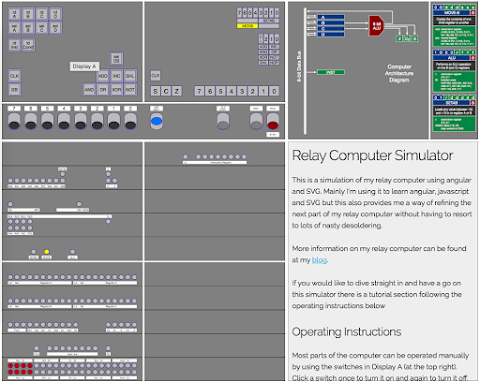Click red button on the MOV8 instruction card
This screenshot has height=382, width=480.
[x=473, y=13]
